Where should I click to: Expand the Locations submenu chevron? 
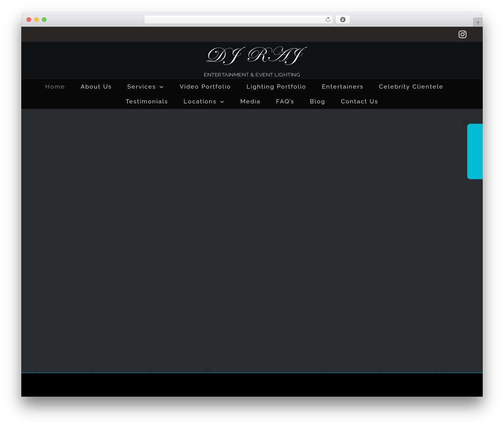[x=222, y=102]
